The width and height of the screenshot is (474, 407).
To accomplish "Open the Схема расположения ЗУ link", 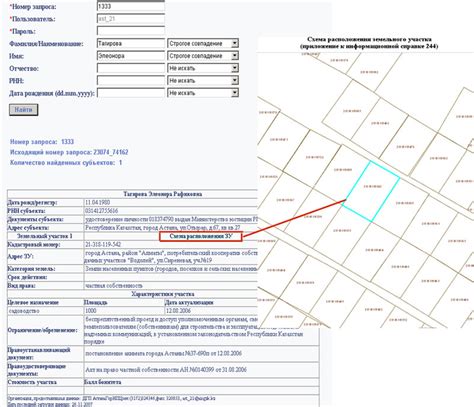I will pos(201,236).
